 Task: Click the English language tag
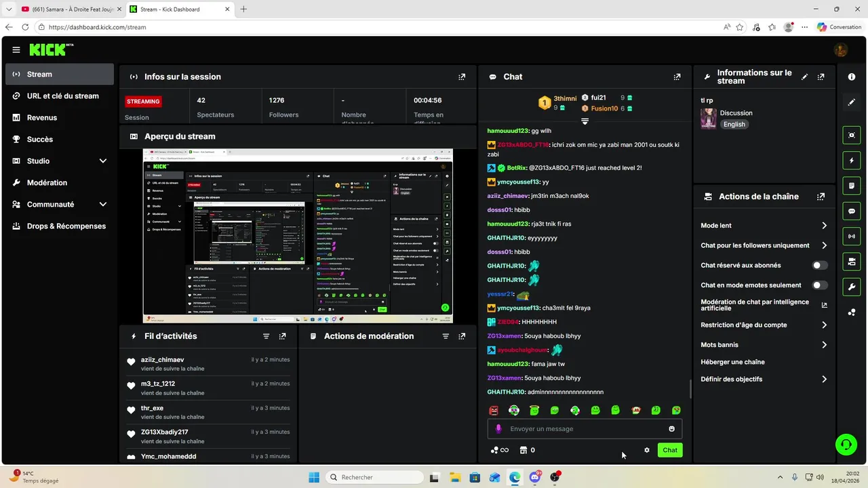point(734,125)
